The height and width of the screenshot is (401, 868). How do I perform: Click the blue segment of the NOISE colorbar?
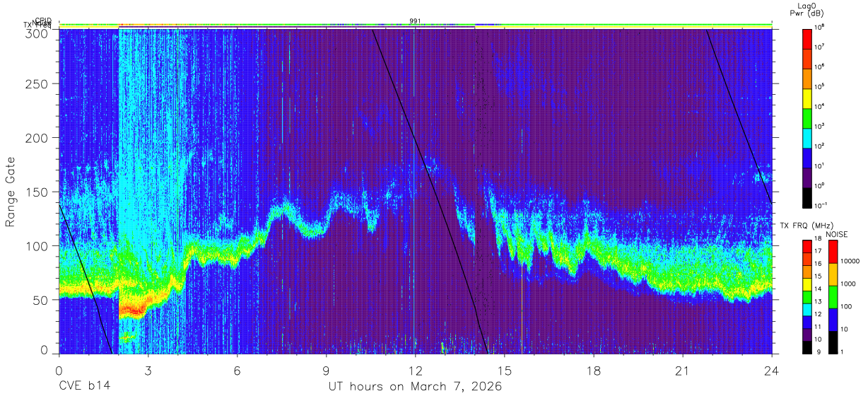tap(833, 320)
